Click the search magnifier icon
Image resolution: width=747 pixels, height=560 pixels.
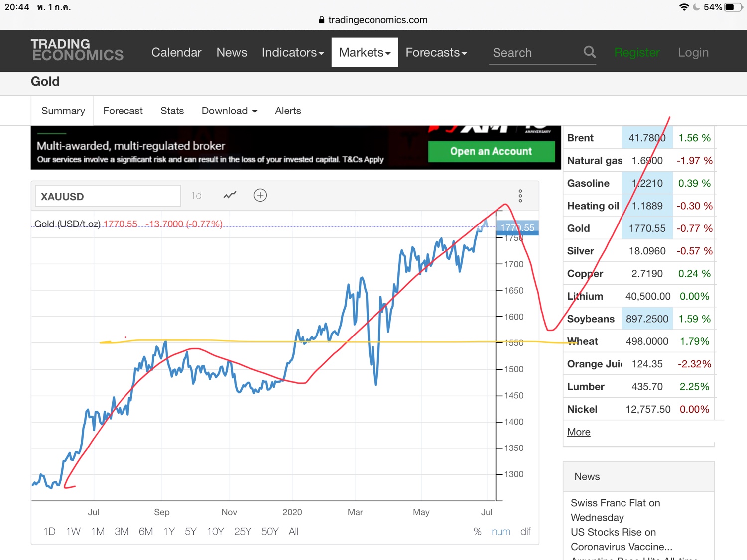click(x=590, y=52)
